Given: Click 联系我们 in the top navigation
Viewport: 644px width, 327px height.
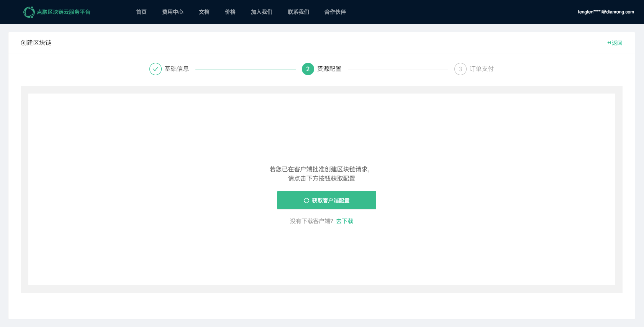Looking at the screenshot, I should point(298,12).
